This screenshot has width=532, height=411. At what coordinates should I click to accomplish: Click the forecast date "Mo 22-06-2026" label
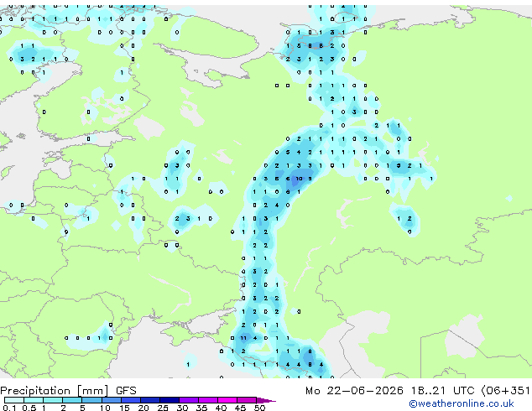click(354, 391)
